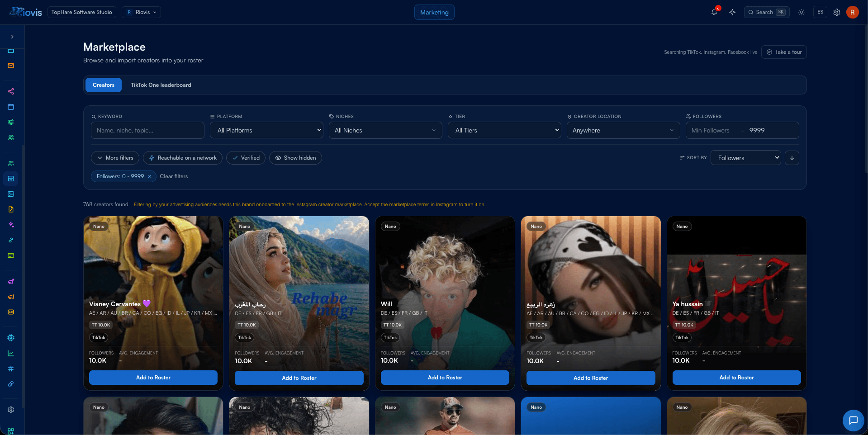Expand More filters
Screen dimensions: 868x435
115,158
